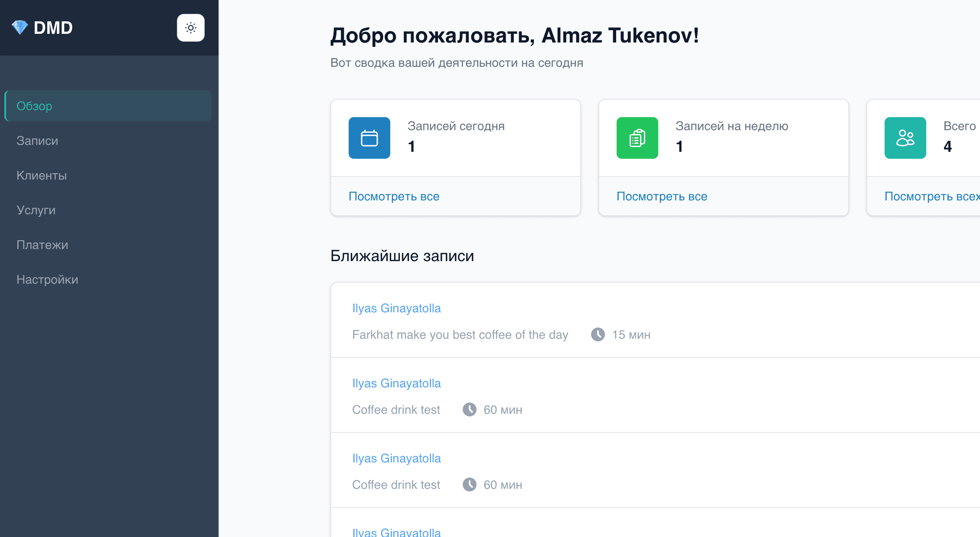Click the count 1 under Записей на неделю
The height and width of the screenshot is (537, 980).
coord(679,147)
